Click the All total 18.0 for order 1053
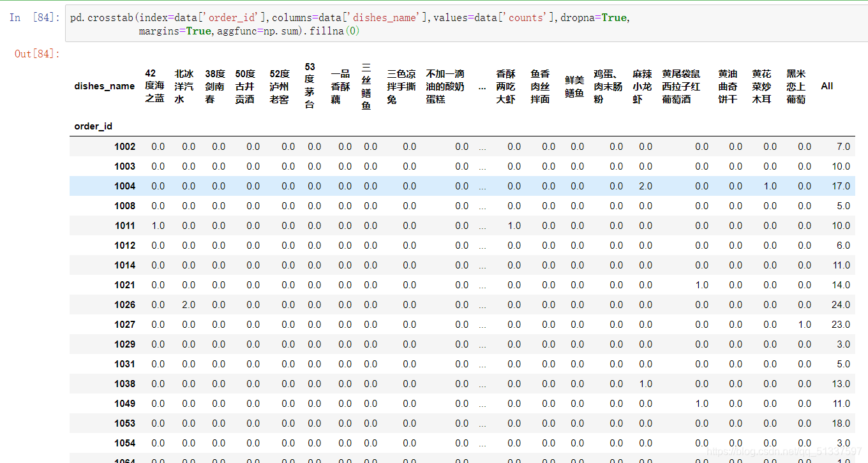The height and width of the screenshot is (463, 868). tap(841, 423)
